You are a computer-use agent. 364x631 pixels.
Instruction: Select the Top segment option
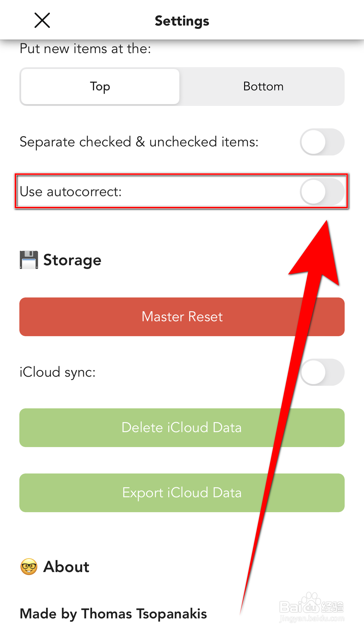pos(100,87)
